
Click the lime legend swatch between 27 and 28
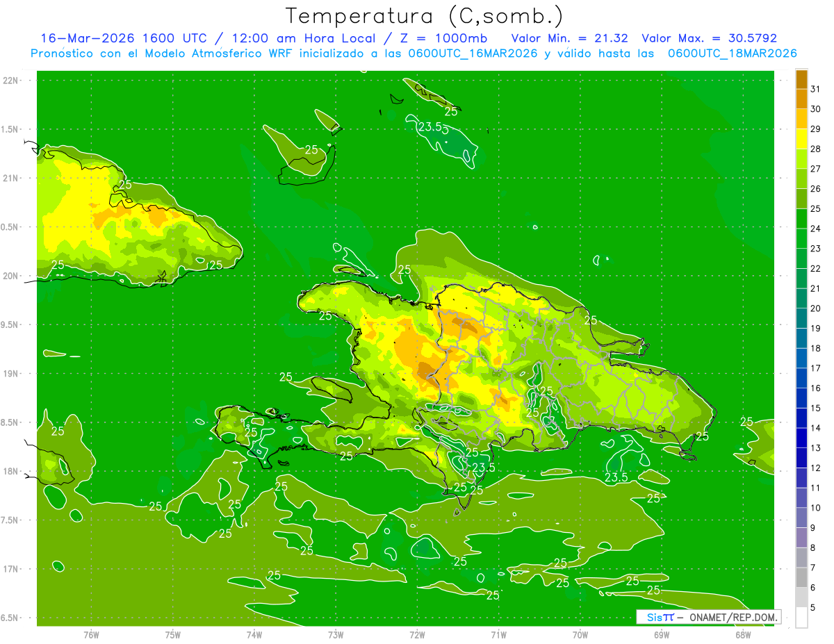click(x=801, y=159)
